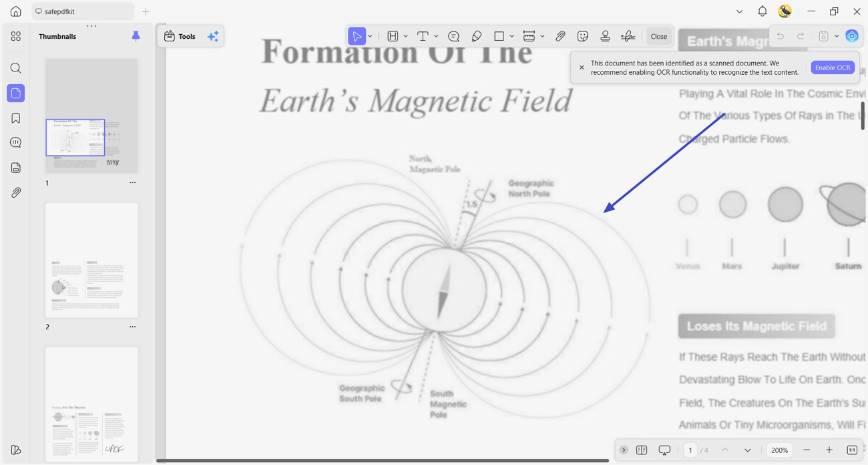This screenshot has height=465, width=868.
Task: Go to the previous page
Action: point(725,450)
